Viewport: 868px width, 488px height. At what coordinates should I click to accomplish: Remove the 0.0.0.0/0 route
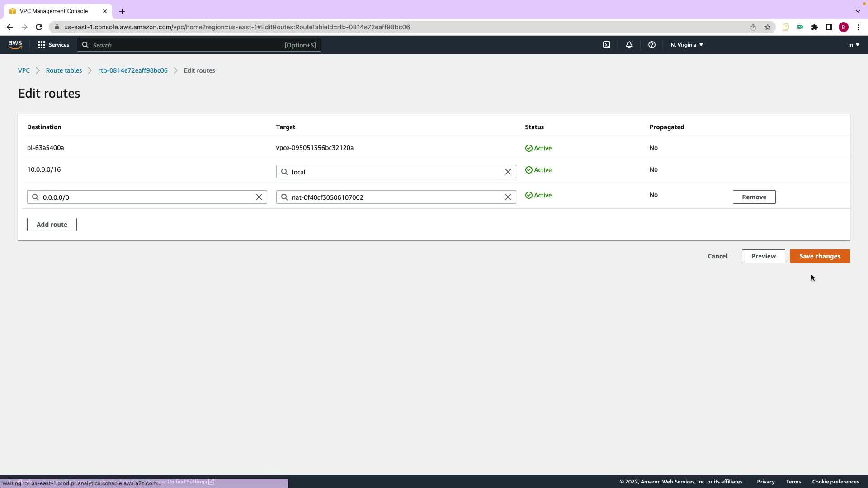(x=754, y=197)
